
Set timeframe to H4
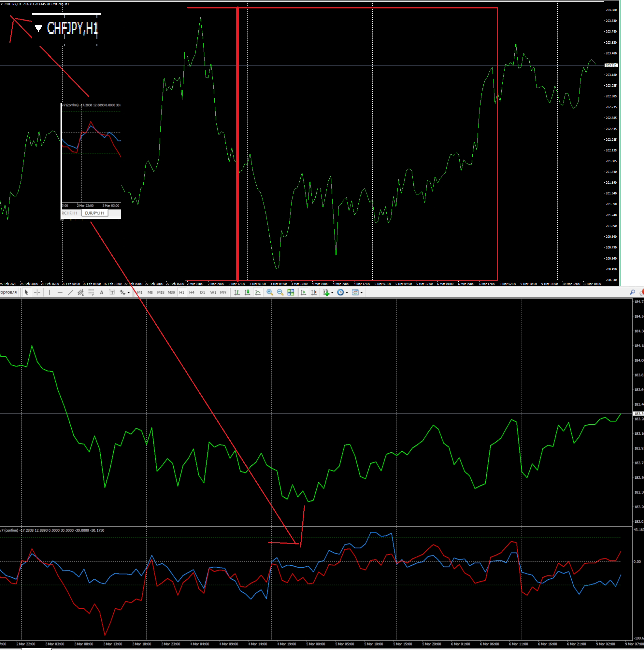point(192,292)
